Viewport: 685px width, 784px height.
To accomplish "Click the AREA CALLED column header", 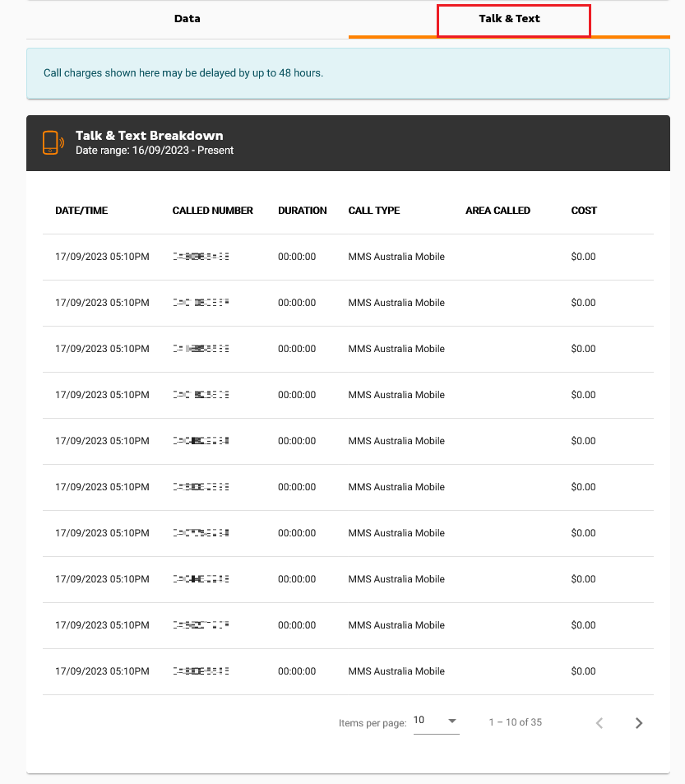I will (498, 211).
